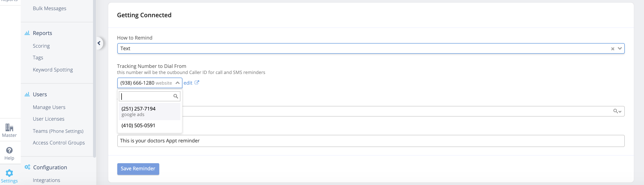
Task: Open Access Control Groups
Action: click(x=59, y=143)
